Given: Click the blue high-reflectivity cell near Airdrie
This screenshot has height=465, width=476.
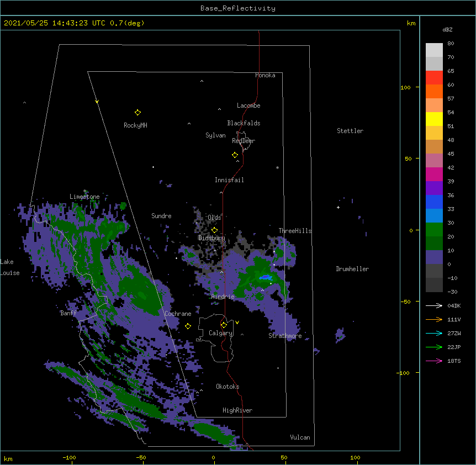Looking at the screenshot, I should tap(265, 277).
